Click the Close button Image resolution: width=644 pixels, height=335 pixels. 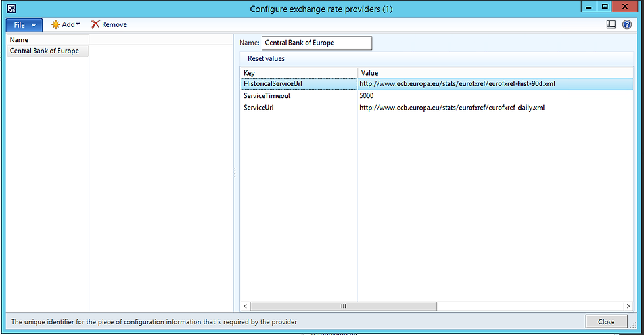click(606, 322)
